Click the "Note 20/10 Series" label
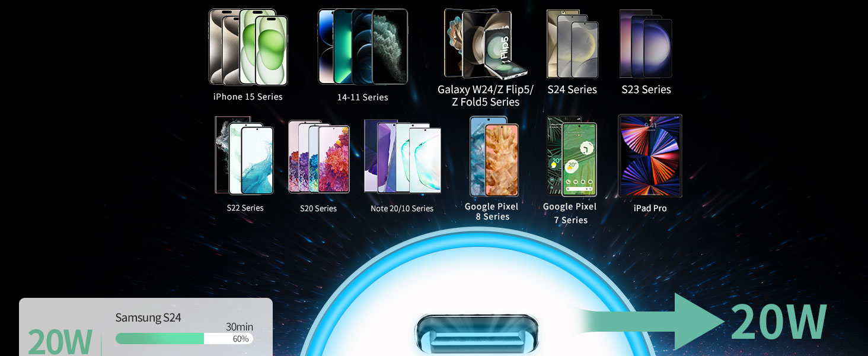 click(402, 208)
